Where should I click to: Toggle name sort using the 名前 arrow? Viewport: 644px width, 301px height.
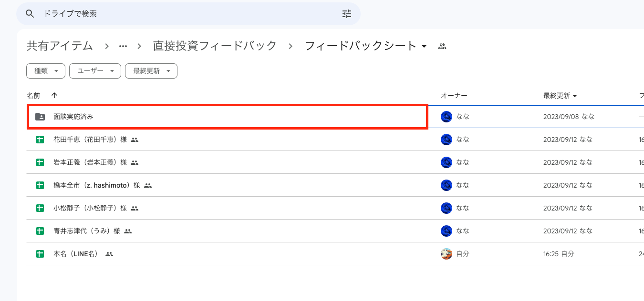[x=54, y=95]
